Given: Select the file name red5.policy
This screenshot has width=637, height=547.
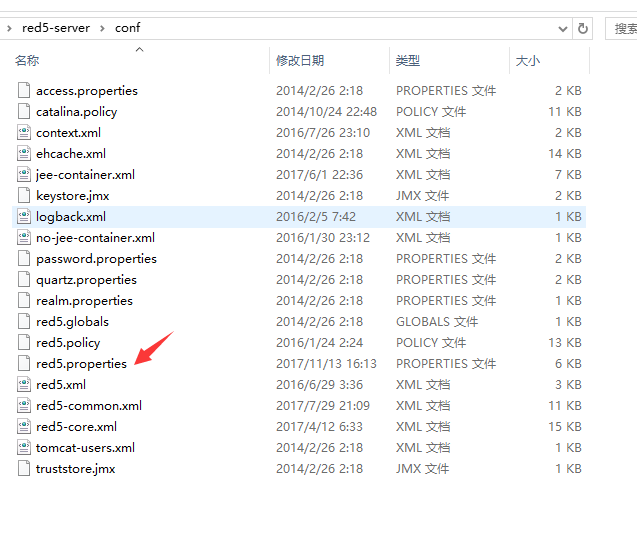Looking at the screenshot, I should (68, 343).
